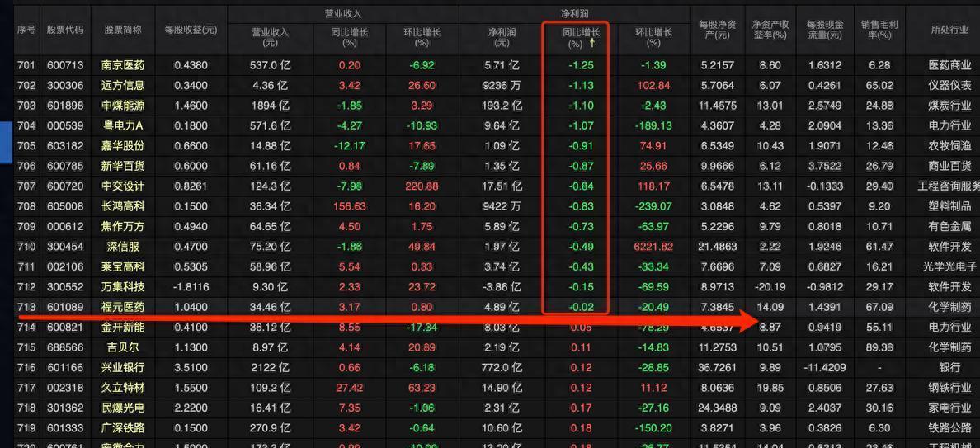Image resolution: width=980 pixels, height=448 pixels.
Task: Select stock name 中煤能源
Action: pyautogui.click(x=122, y=106)
